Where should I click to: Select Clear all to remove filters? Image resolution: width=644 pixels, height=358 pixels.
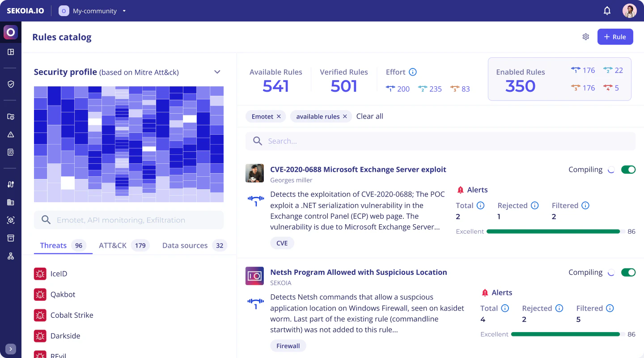pos(369,116)
